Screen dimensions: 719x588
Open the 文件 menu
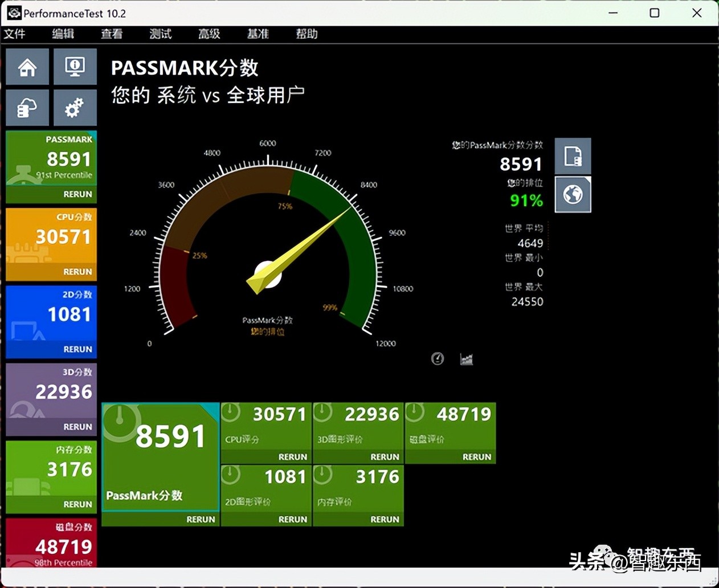(x=15, y=34)
